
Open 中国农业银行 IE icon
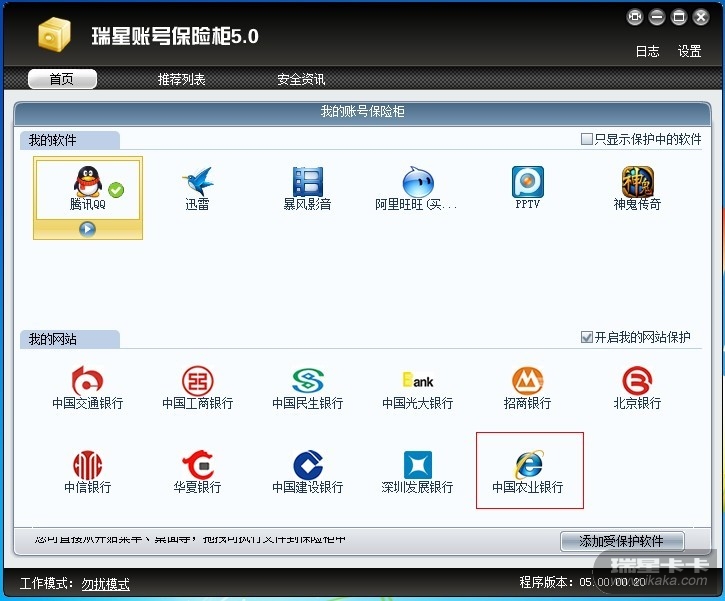pyautogui.click(x=529, y=465)
